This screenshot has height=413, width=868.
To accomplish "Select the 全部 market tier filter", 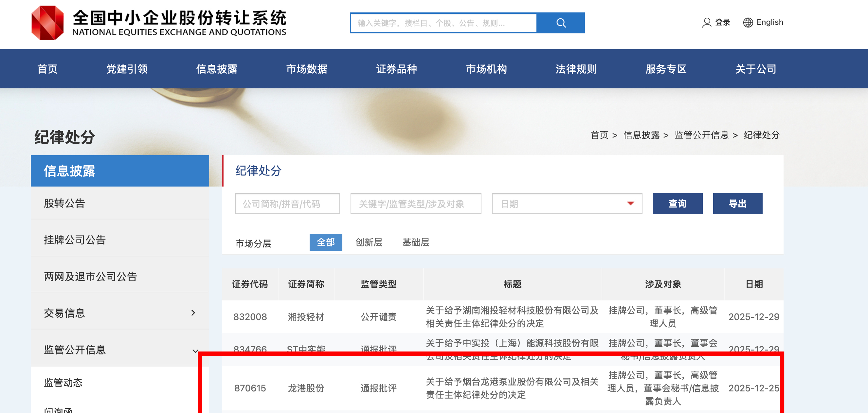I will click(x=325, y=242).
